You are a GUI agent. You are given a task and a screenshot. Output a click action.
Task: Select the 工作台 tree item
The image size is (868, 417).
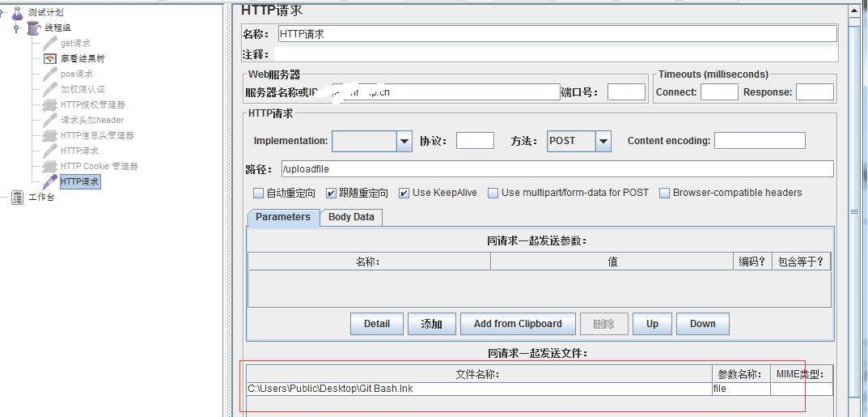click(x=41, y=197)
